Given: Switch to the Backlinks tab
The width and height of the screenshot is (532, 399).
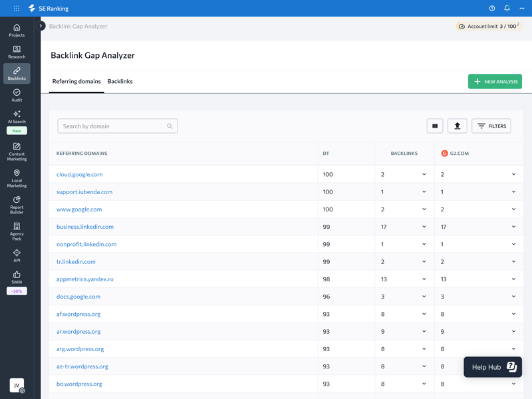Looking at the screenshot, I should coord(120,81).
